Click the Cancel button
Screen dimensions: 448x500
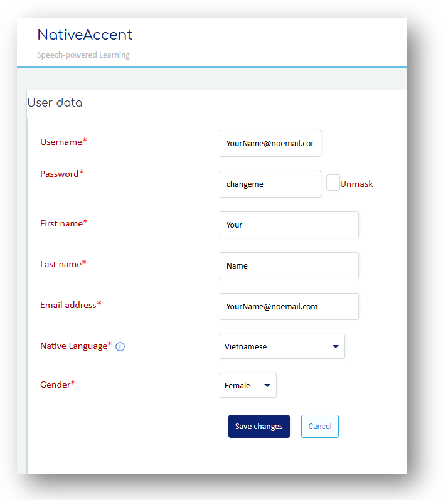click(x=319, y=426)
